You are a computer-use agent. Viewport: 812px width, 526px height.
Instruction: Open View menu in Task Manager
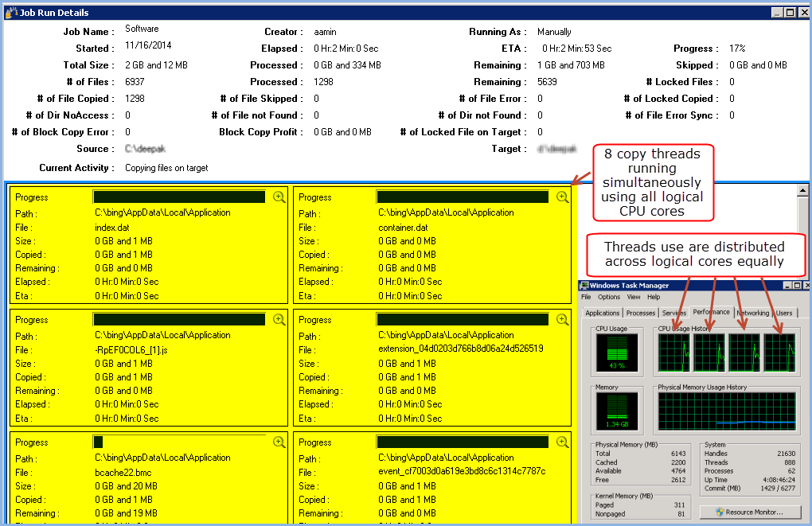[634, 297]
